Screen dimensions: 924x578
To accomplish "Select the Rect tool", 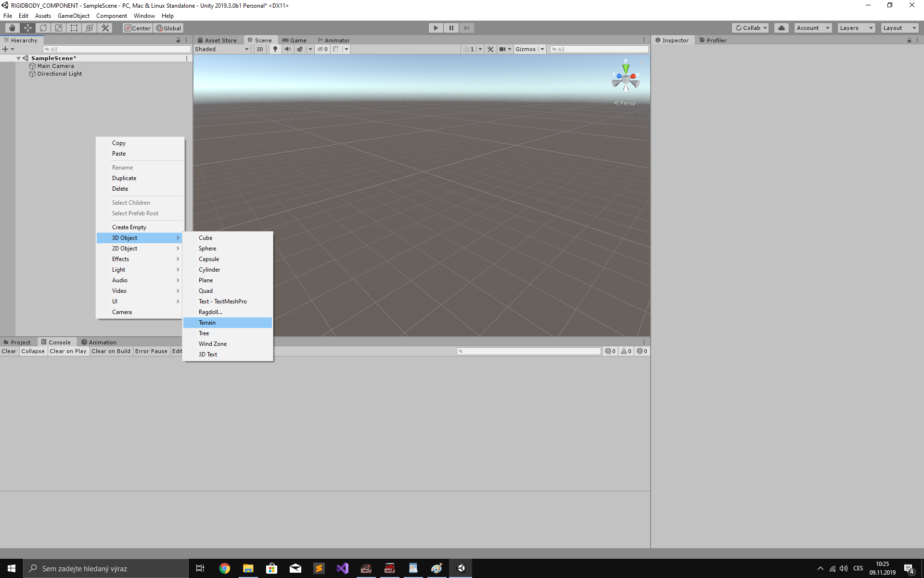I will pyautogui.click(x=74, y=28).
